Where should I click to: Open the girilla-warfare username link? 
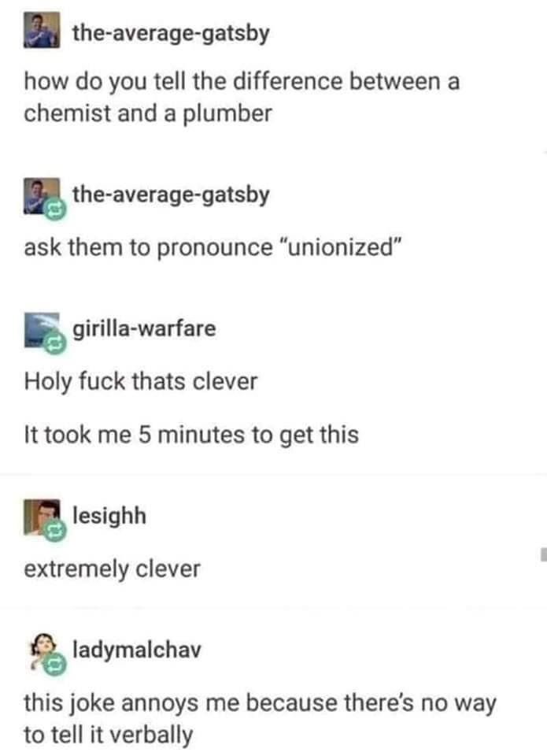click(144, 329)
